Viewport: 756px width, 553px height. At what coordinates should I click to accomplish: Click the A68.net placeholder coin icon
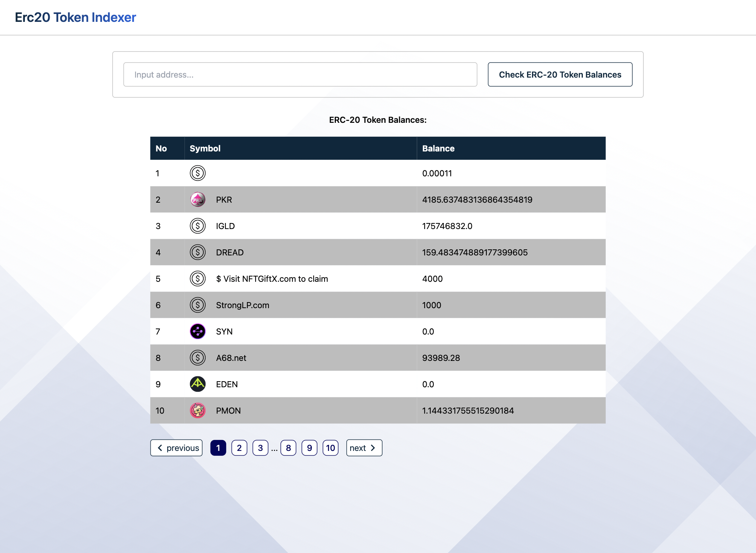click(x=198, y=358)
